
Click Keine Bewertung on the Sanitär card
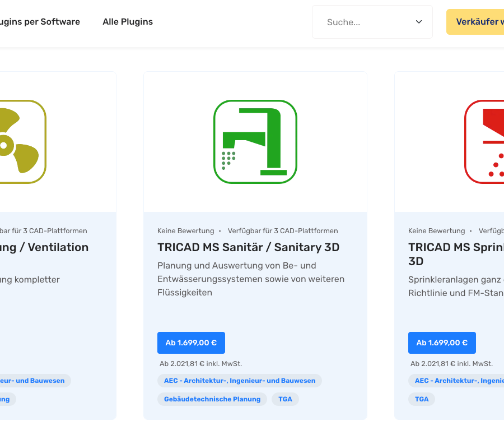click(186, 231)
